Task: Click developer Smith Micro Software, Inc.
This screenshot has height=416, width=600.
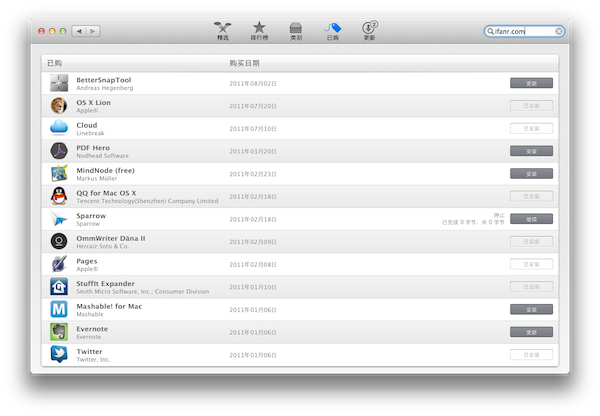Action: [x=143, y=291]
